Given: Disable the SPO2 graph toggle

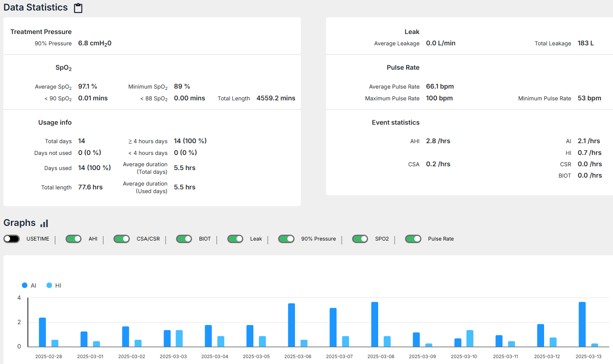Looking at the screenshot, I should (360, 239).
